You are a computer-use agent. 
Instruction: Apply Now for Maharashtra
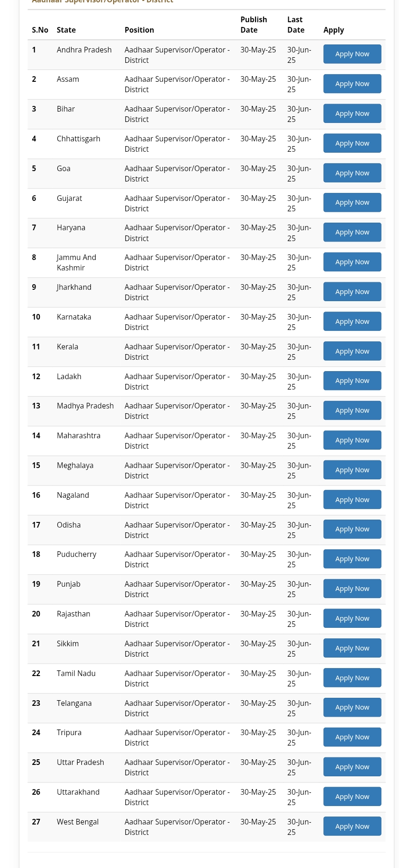tap(352, 440)
